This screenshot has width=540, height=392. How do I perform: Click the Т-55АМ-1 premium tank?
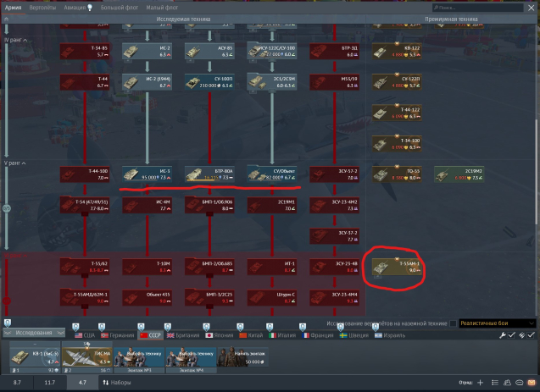click(398, 268)
